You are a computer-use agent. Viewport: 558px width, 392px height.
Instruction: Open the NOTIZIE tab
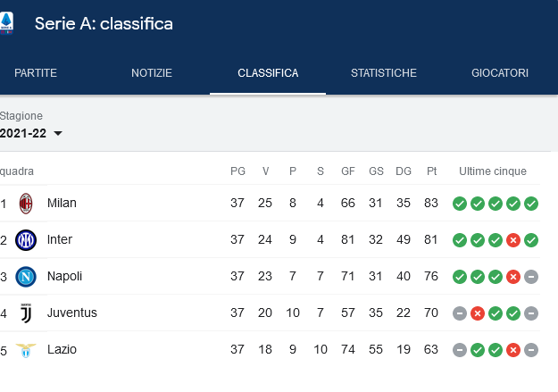point(152,73)
